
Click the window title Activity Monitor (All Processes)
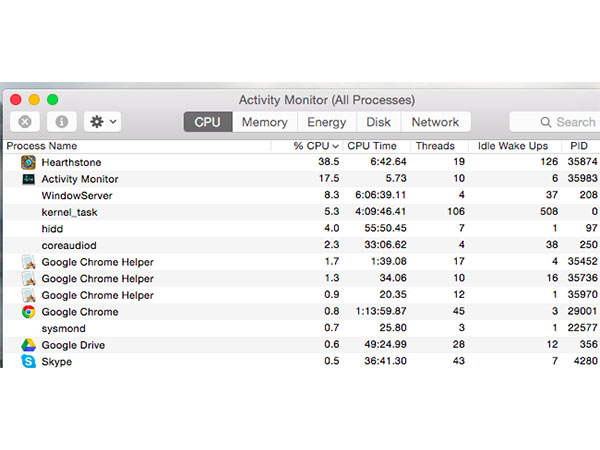(x=327, y=100)
